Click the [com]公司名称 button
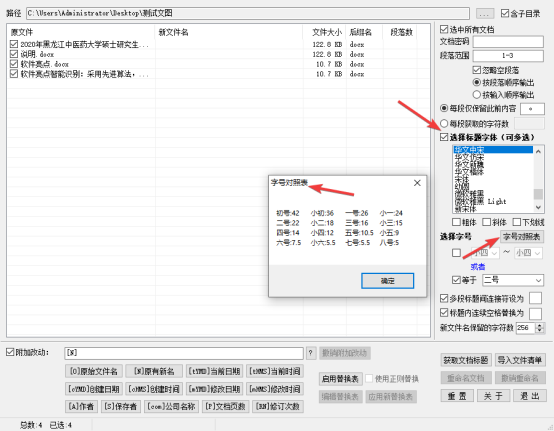This screenshot has width=554, height=431. pyautogui.click(x=172, y=406)
